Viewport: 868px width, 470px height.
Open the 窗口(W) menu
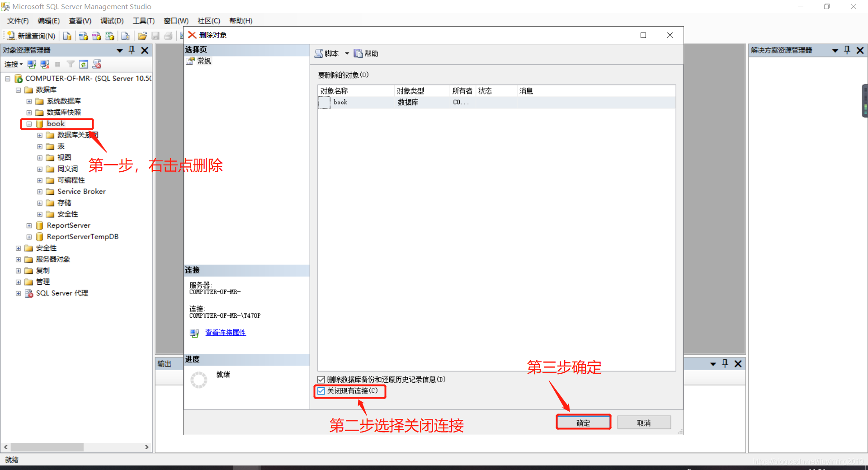(x=176, y=21)
